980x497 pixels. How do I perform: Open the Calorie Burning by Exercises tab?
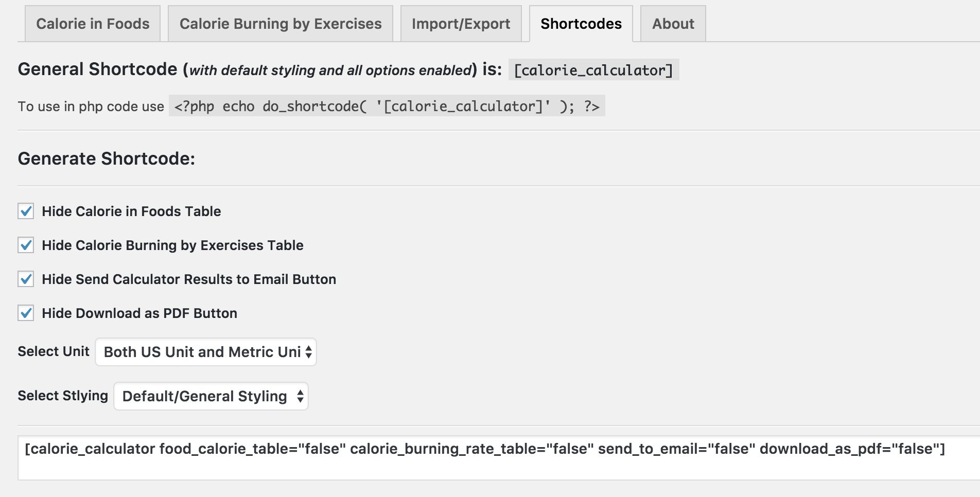click(281, 24)
